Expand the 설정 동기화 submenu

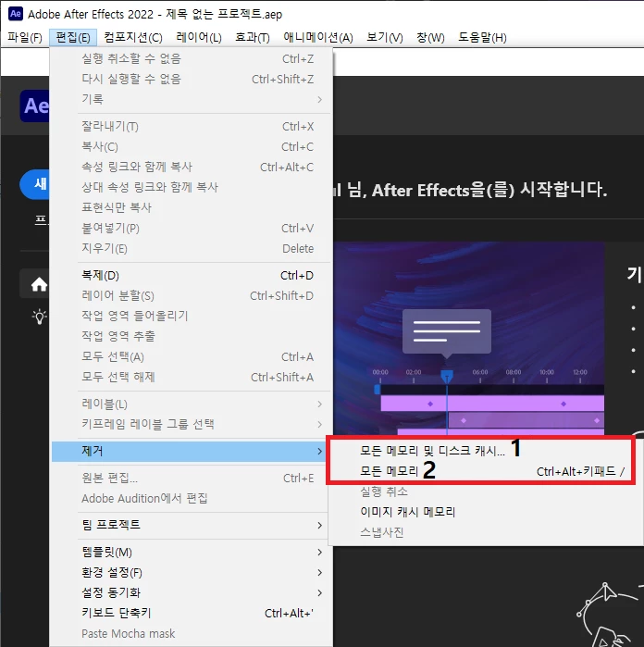point(191,592)
